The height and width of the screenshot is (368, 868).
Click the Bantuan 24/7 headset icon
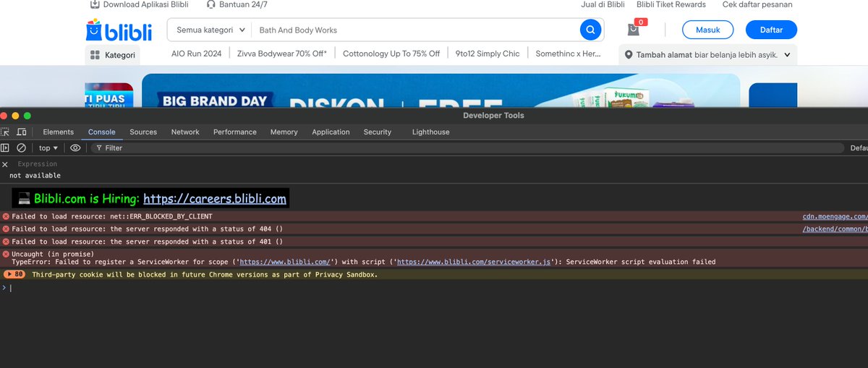210,4
